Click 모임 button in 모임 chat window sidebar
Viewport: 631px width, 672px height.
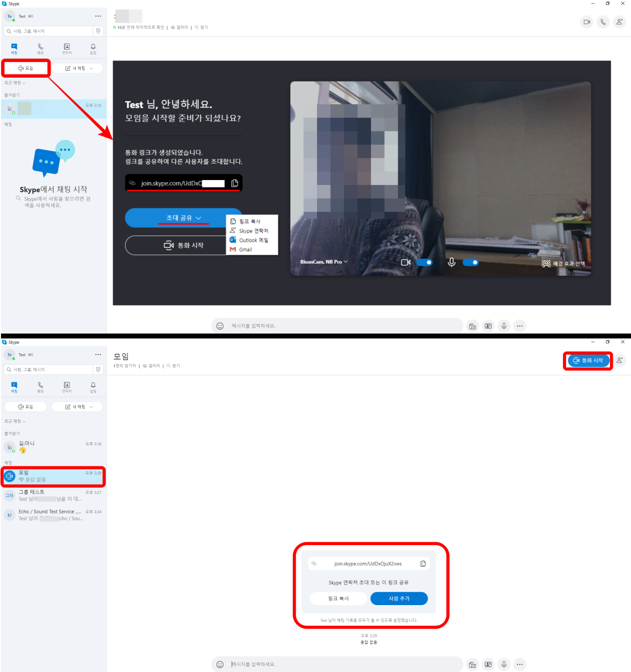coord(26,407)
